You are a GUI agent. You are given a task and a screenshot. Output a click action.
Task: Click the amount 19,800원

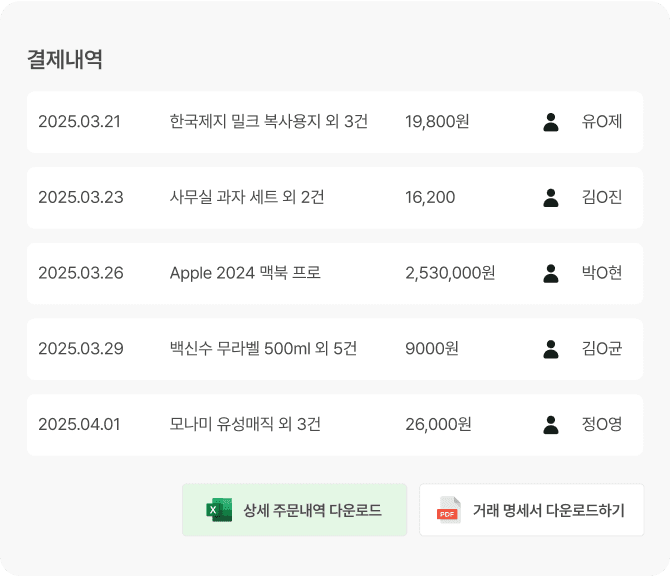(x=437, y=122)
